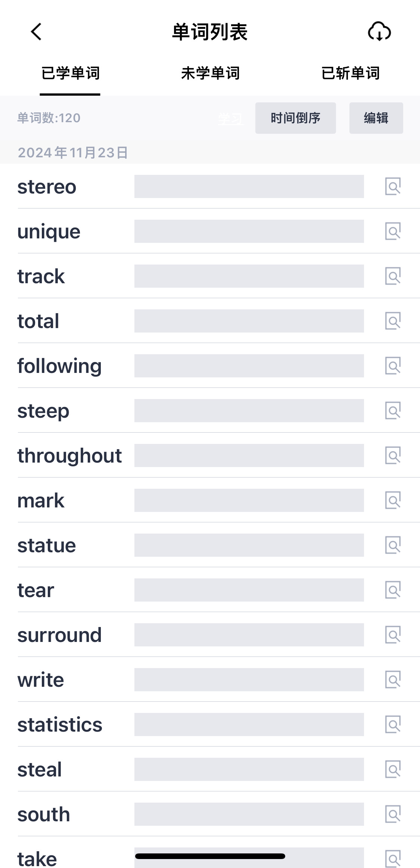Toggle the 时间倒序 sort button
This screenshot has height=868, width=420.
296,118
